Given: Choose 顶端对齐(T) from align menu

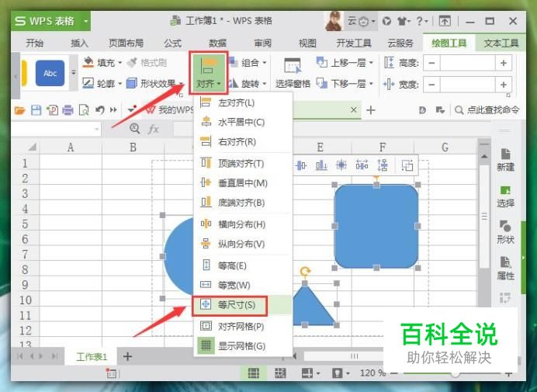Looking at the screenshot, I should pos(243,164).
